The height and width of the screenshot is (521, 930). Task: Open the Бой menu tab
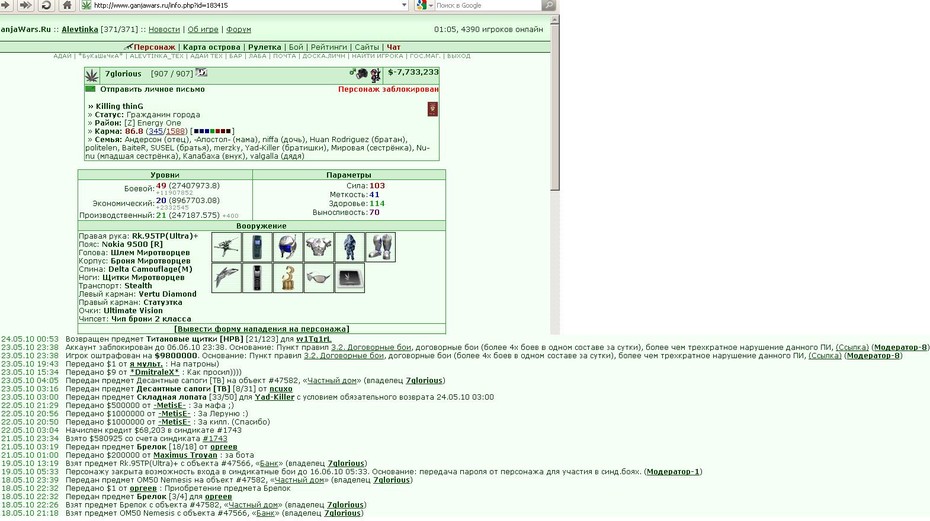(x=296, y=47)
